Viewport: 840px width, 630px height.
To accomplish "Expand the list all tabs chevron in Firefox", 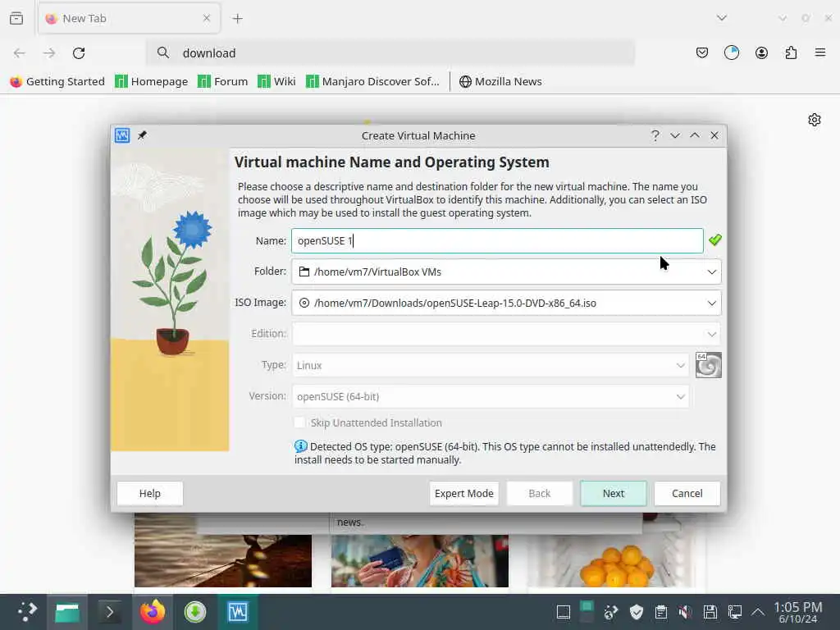I will tap(722, 18).
